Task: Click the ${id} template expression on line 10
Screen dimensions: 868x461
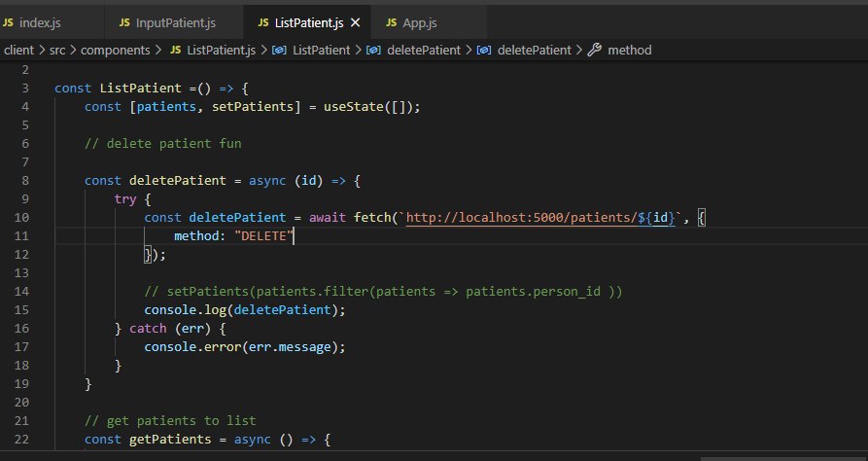Action: tap(656, 217)
